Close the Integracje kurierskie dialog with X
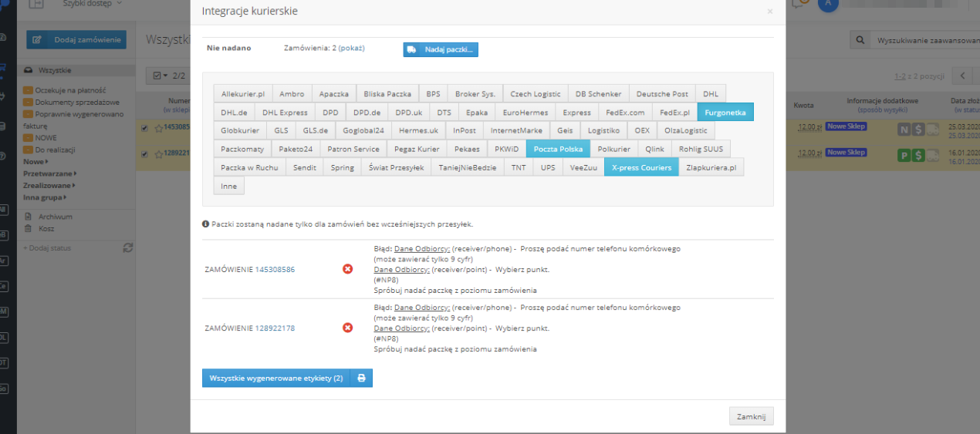This screenshot has height=434, width=980. point(769,12)
